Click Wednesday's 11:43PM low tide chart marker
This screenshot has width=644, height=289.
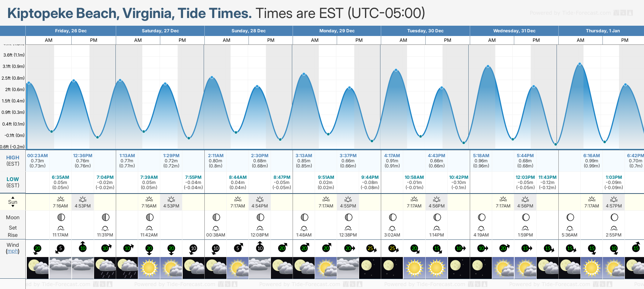point(555,144)
